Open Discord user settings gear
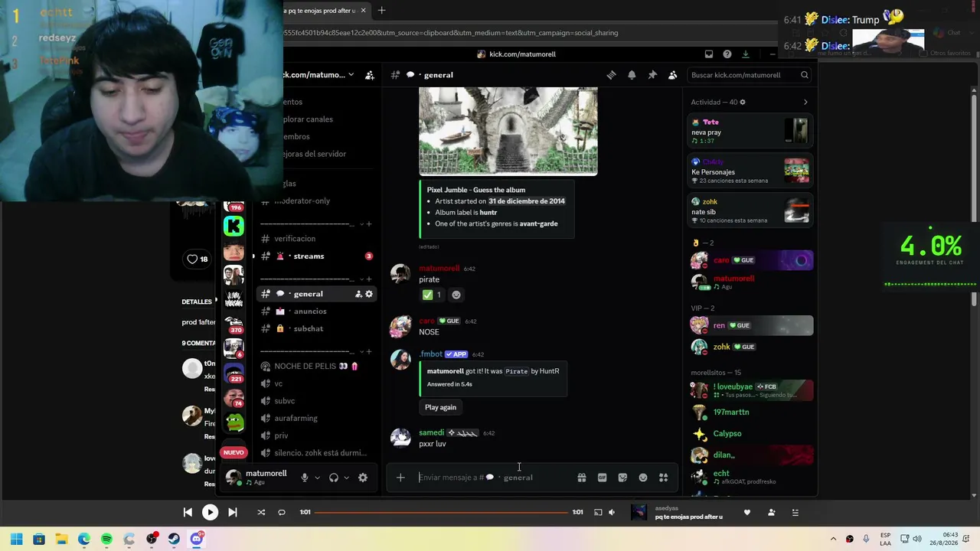 [363, 478]
